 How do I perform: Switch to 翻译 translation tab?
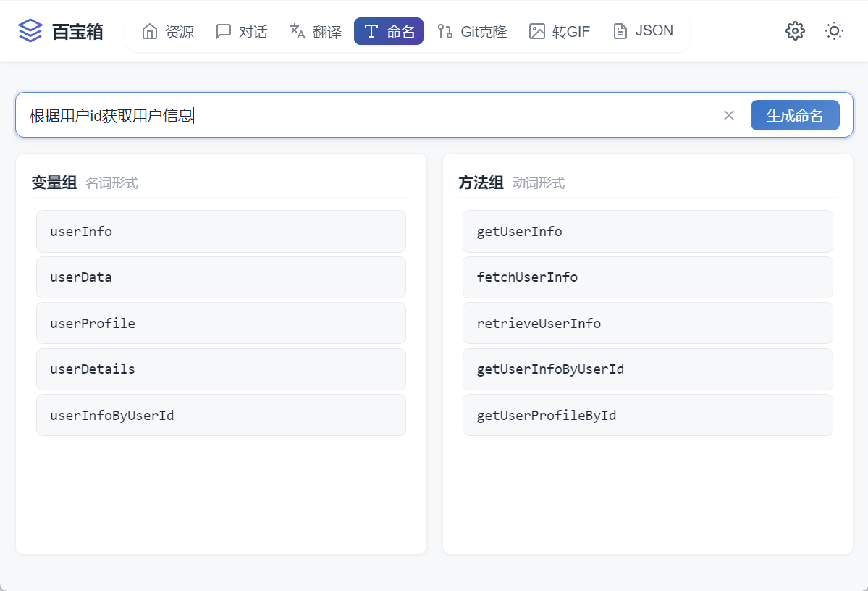tap(316, 32)
